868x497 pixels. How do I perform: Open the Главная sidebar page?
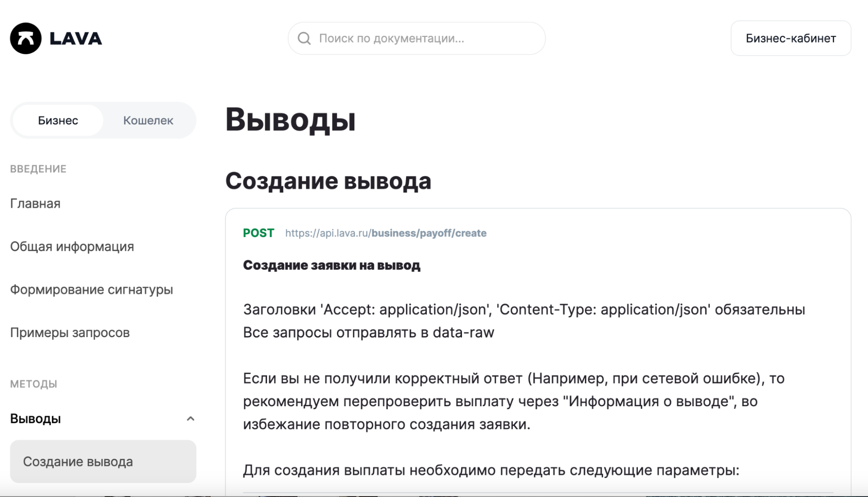[x=35, y=203]
